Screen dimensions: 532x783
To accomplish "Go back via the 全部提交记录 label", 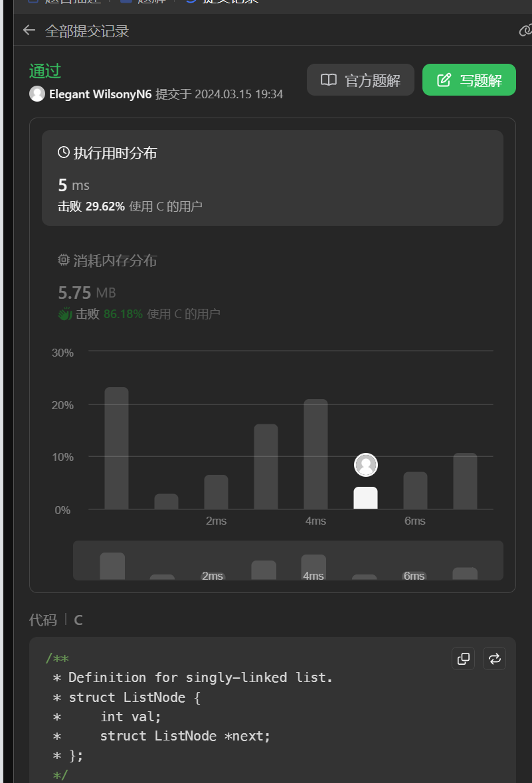I will [87, 31].
